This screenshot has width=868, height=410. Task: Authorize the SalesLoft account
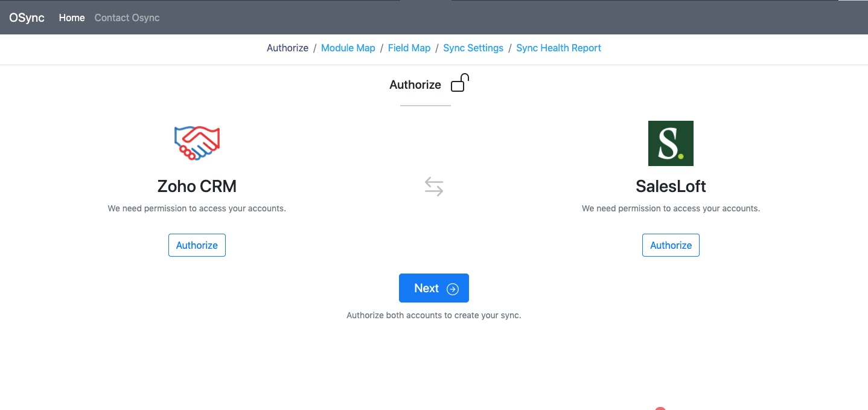click(671, 245)
